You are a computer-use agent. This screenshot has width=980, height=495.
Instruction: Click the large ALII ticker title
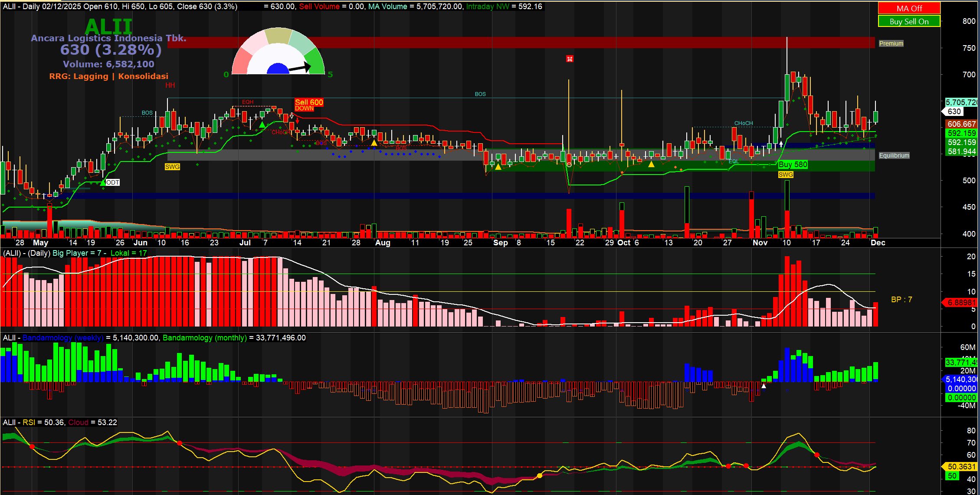pos(108,26)
